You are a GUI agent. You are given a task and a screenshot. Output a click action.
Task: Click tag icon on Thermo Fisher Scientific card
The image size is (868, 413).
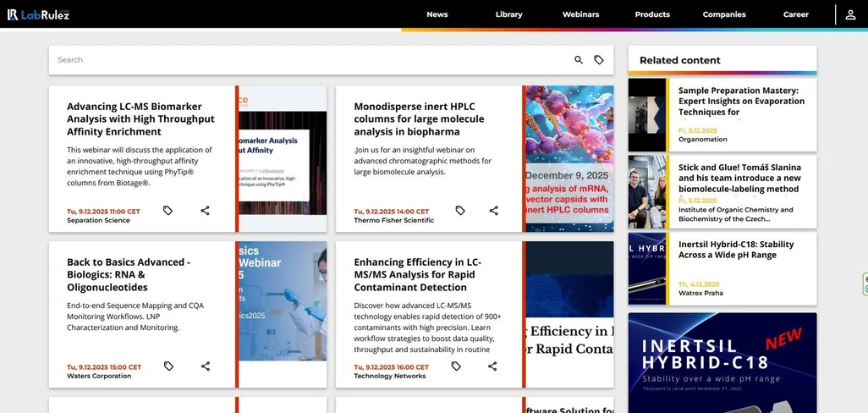(460, 211)
